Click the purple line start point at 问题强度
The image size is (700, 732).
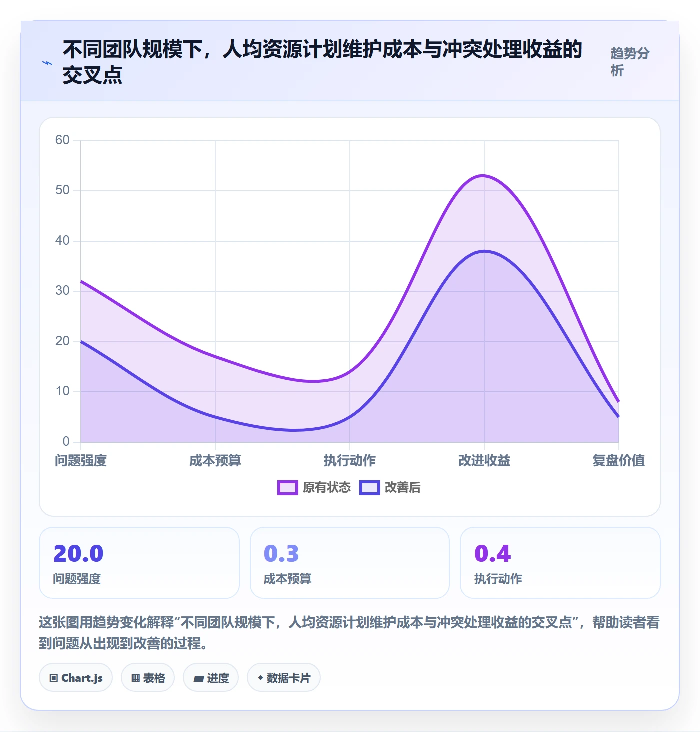coord(81,281)
